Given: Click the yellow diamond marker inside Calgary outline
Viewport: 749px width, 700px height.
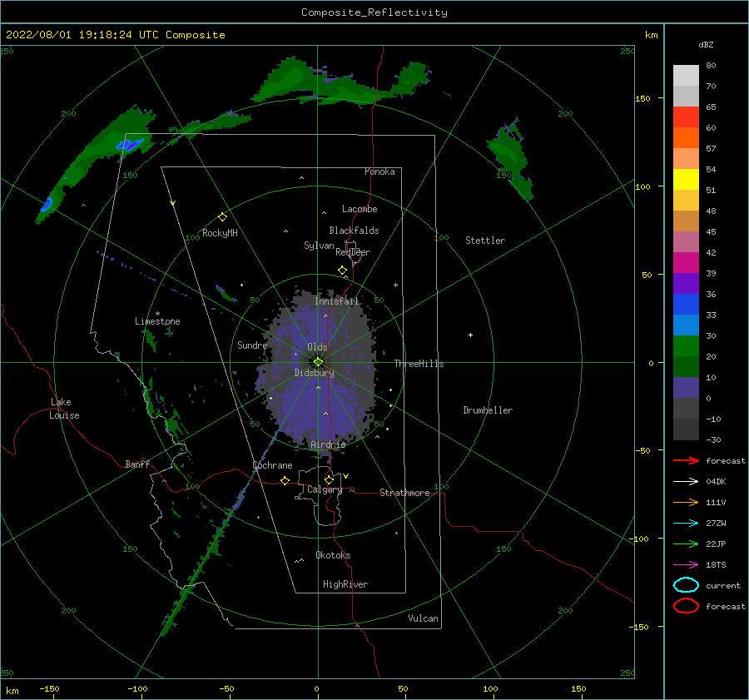Looking at the screenshot, I should [x=329, y=479].
